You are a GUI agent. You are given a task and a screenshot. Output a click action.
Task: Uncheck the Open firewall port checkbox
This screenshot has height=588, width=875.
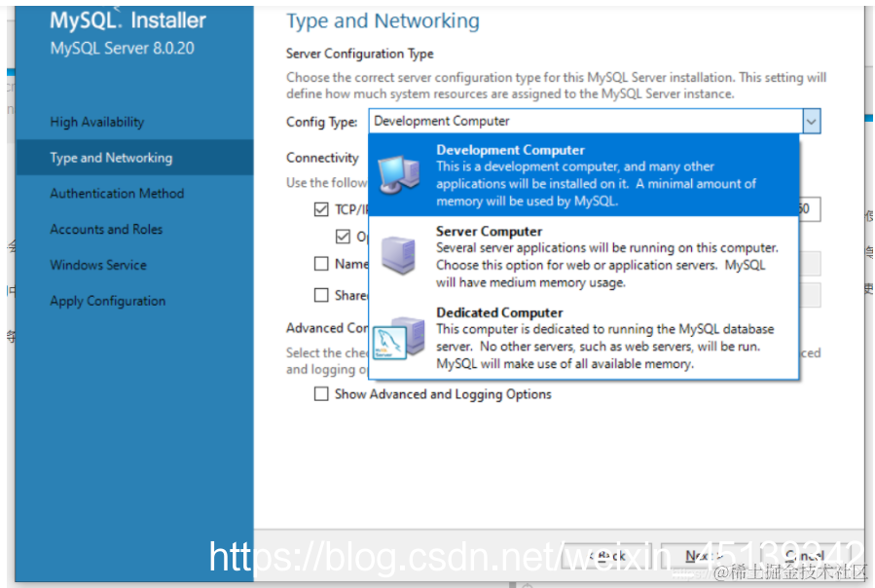click(x=343, y=237)
